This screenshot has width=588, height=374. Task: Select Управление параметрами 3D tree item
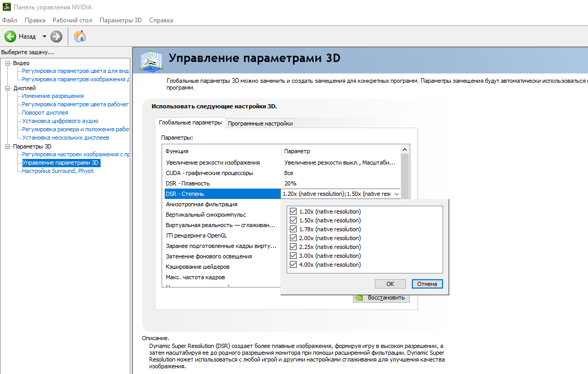[60, 163]
